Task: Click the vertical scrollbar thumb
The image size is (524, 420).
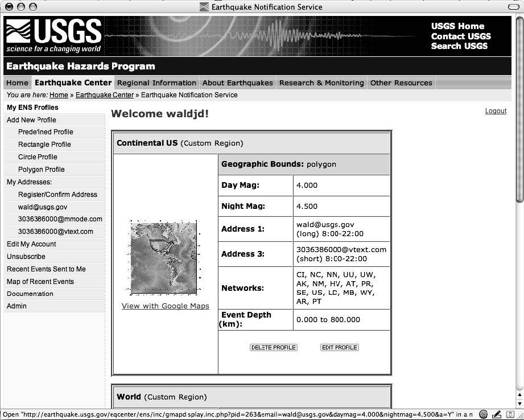Action: point(519,110)
